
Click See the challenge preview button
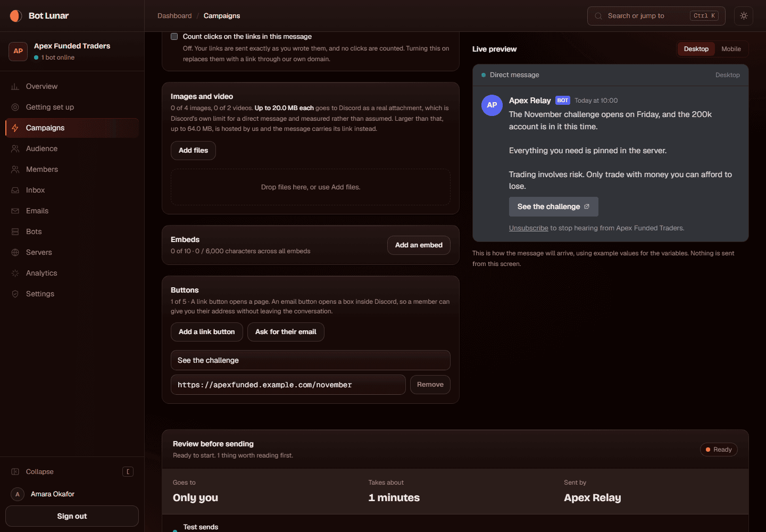(x=554, y=206)
